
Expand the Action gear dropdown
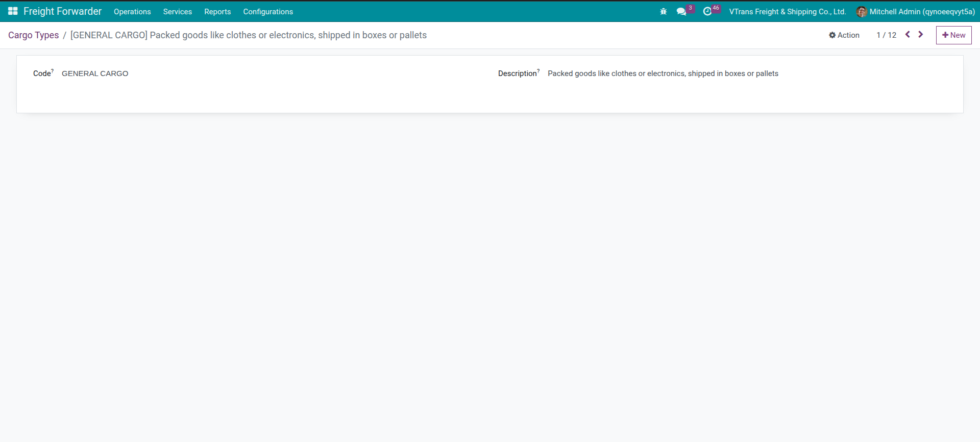point(844,35)
